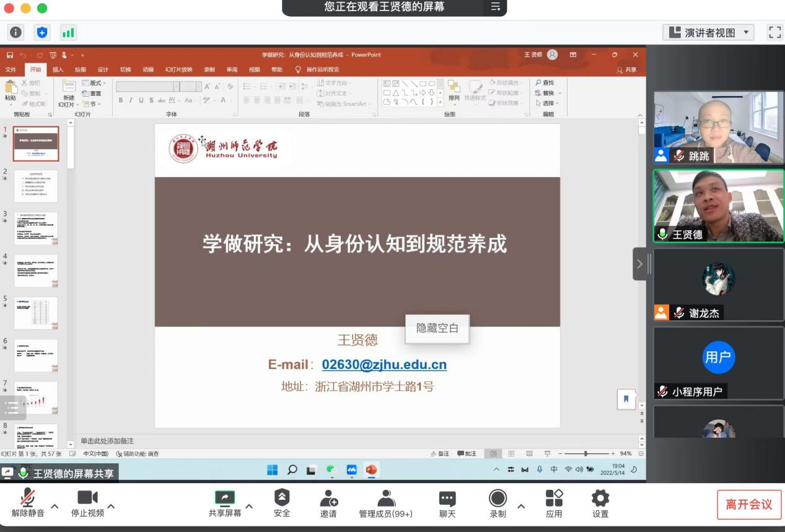Open the 聊天 chat icon
Viewport: 785px width, 532px height.
447,503
